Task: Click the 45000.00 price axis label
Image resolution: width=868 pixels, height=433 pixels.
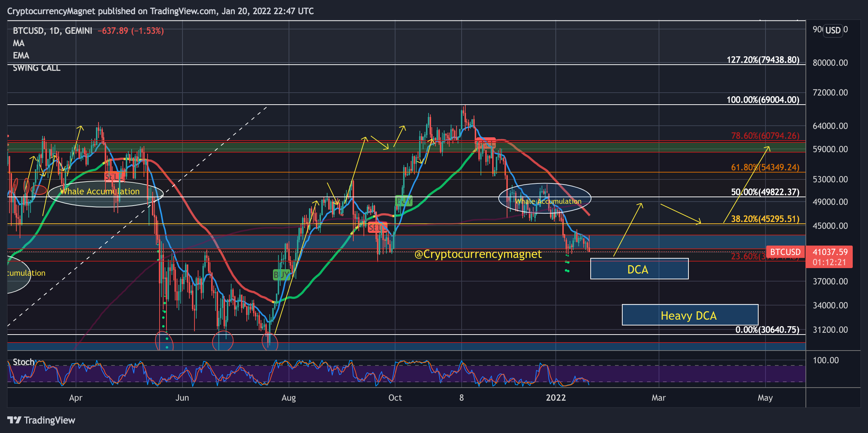Action: (x=830, y=226)
